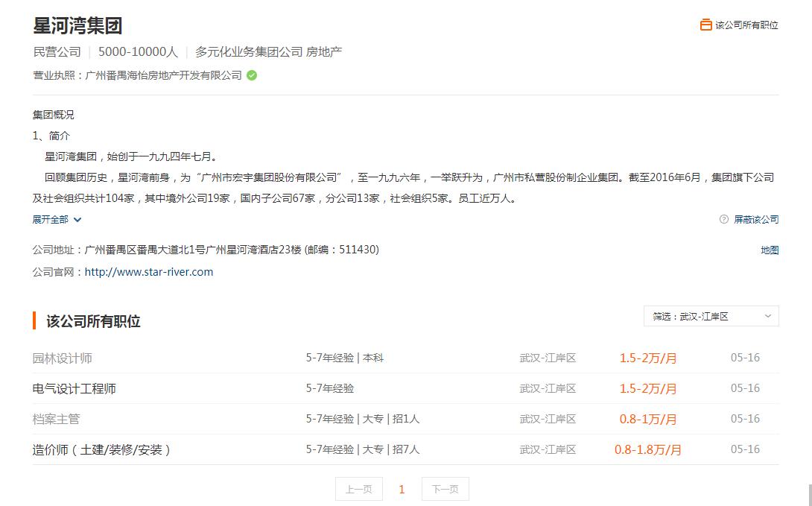Click the 地图 link to view the map
This screenshot has width=812, height=506.
(770, 250)
